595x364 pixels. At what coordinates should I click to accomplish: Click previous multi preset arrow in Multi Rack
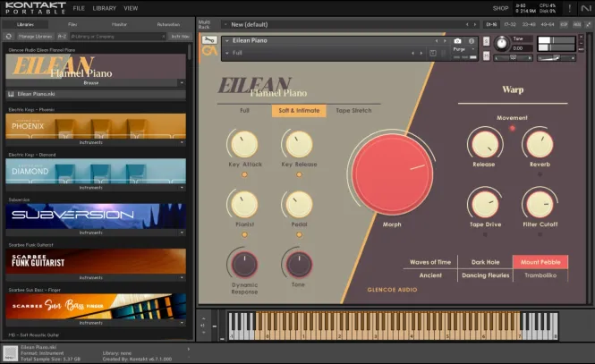(x=467, y=25)
